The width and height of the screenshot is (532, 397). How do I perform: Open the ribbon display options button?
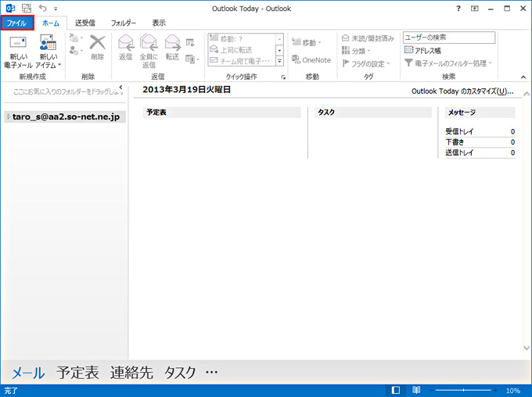[x=476, y=8]
